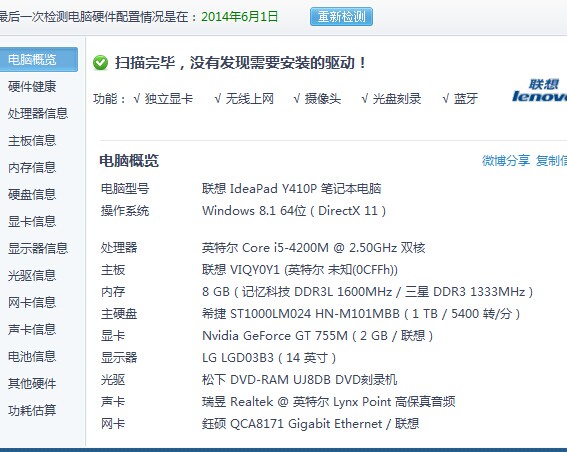Click the 主硬盘 row label
567x452 pixels.
pos(119,314)
